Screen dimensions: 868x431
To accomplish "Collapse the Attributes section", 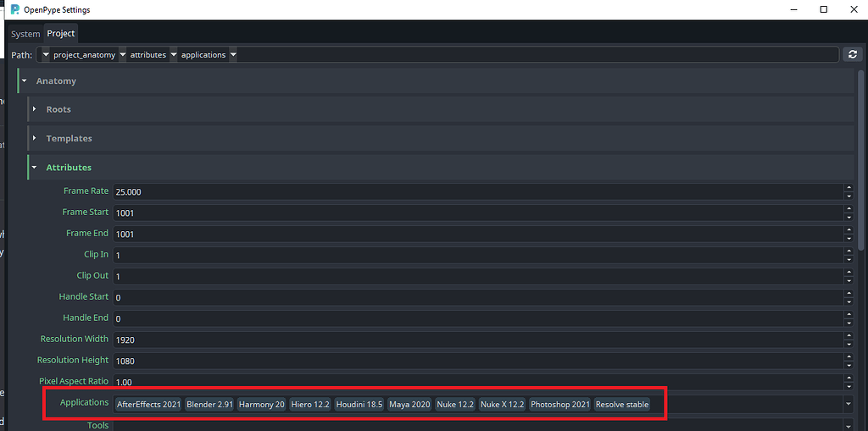I will pos(35,168).
